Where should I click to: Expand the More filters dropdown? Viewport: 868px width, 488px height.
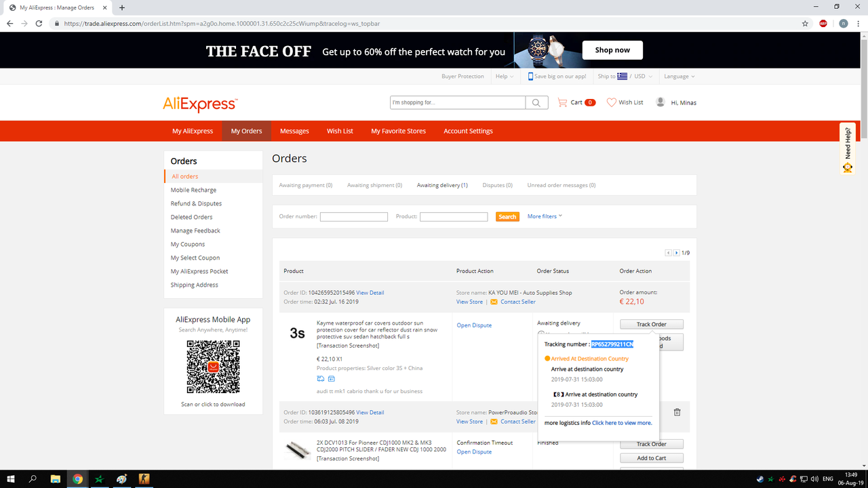[545, 216]
